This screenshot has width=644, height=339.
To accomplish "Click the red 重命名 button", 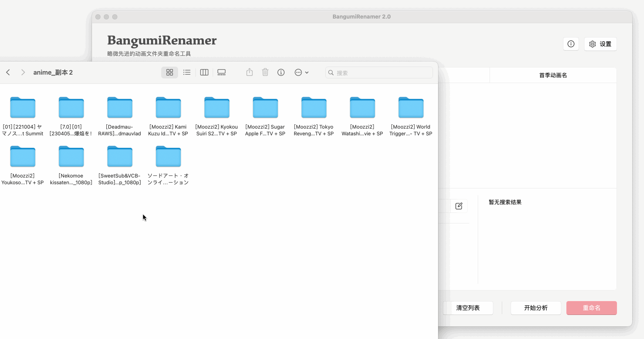I will 592,308.
